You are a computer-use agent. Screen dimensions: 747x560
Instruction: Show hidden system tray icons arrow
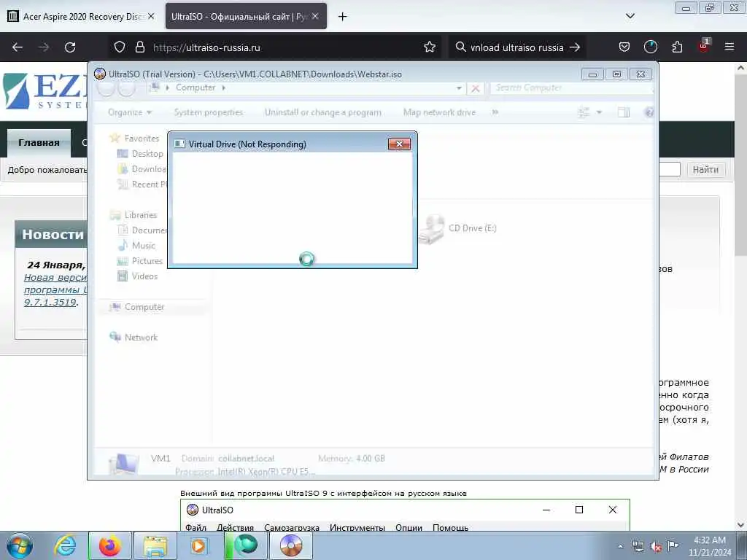[620, 546]
